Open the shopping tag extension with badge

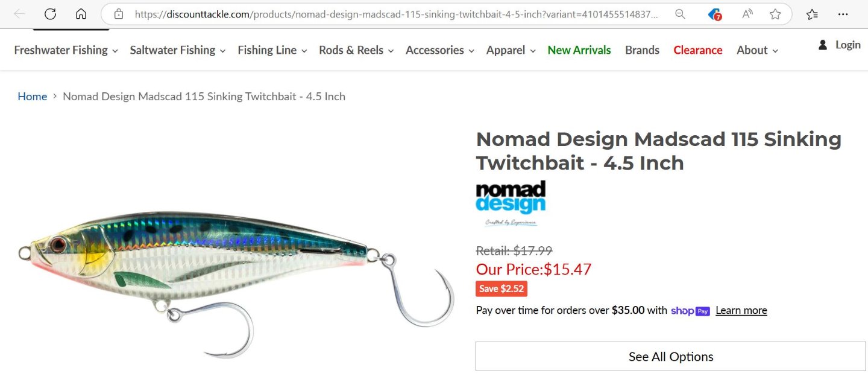point(715,14)
